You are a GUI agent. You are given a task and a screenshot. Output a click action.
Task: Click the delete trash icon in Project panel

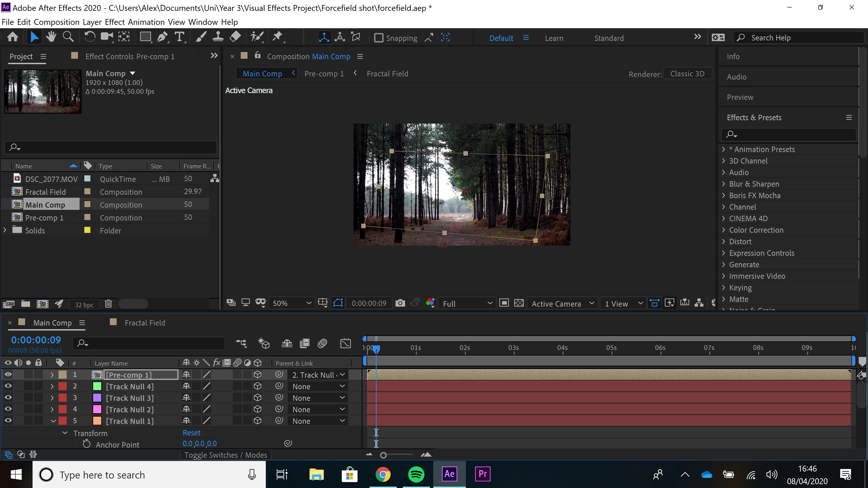(x=108, y=304)
